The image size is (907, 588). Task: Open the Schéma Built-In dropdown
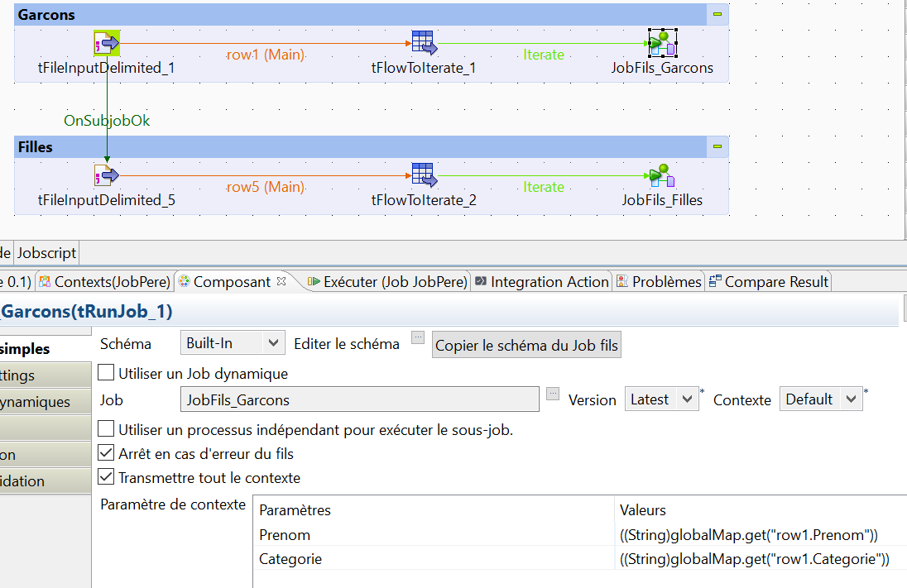[233, 342]
